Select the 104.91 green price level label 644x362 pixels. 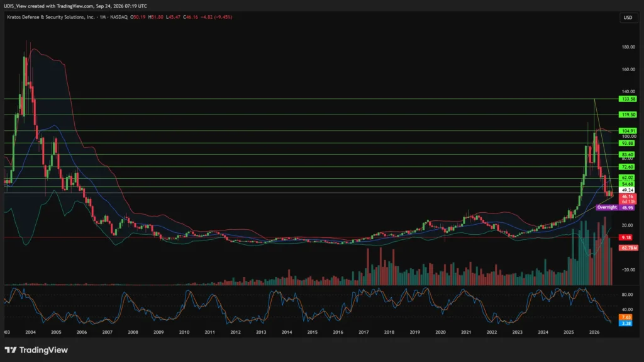628,131
